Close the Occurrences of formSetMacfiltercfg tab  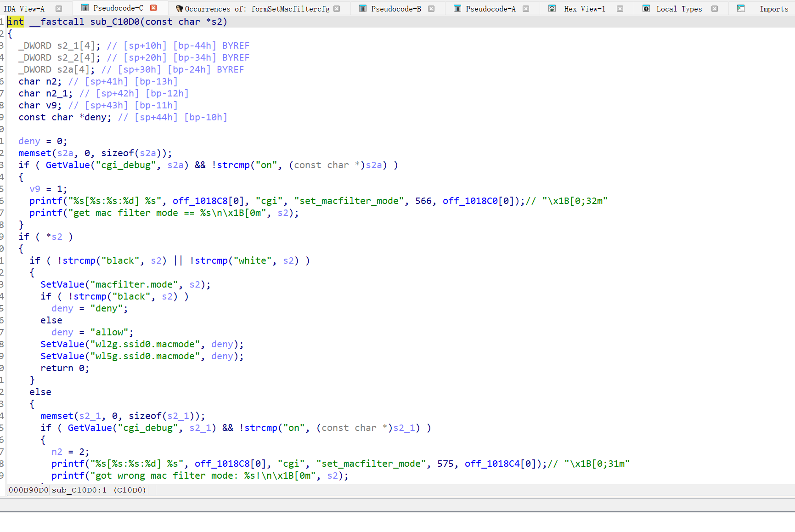point(337,9)
